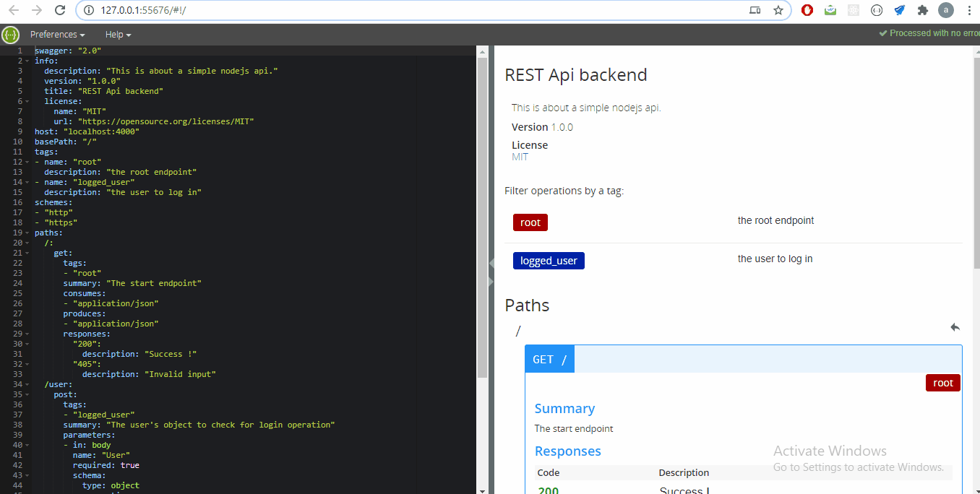Click line 42 'required: true' in editor

tap(106, 465)
